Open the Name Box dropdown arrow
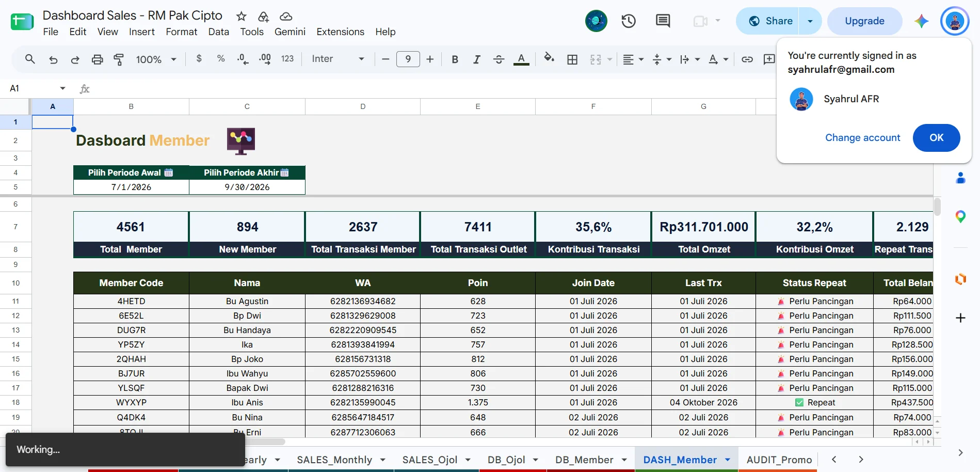The width and height of the screenshot is (980, 472). tap(62, 88)
